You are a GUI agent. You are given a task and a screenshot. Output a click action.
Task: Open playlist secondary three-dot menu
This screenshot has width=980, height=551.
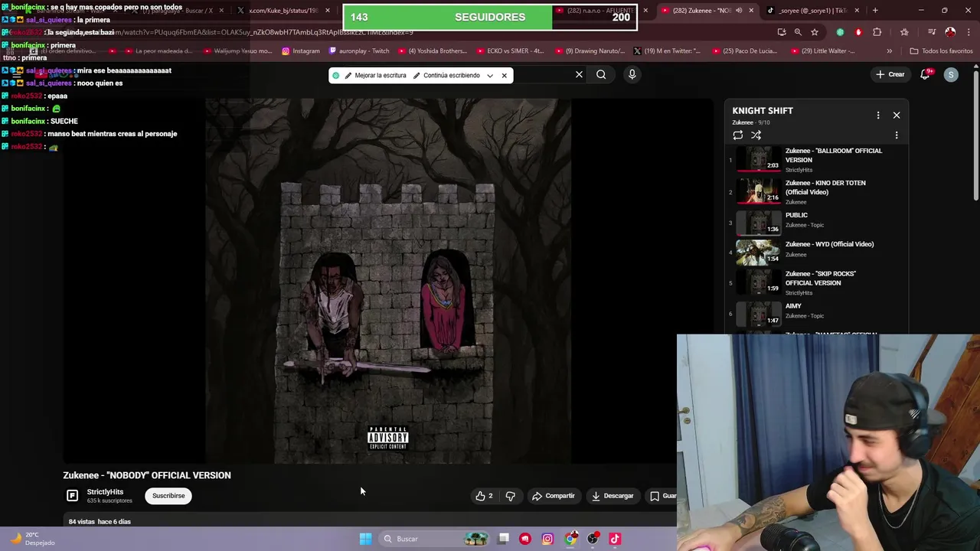pos(897,135)
